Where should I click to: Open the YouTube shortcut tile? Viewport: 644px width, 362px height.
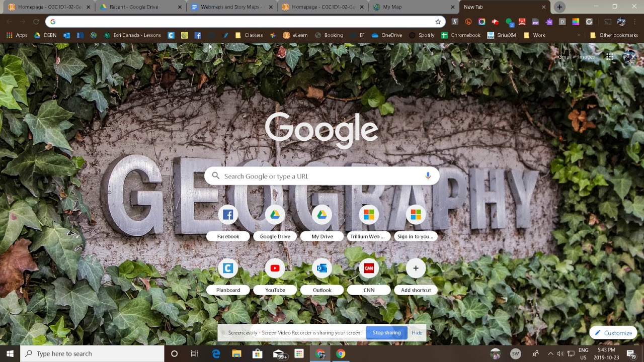pyautogui.click(x=275, y=277)
